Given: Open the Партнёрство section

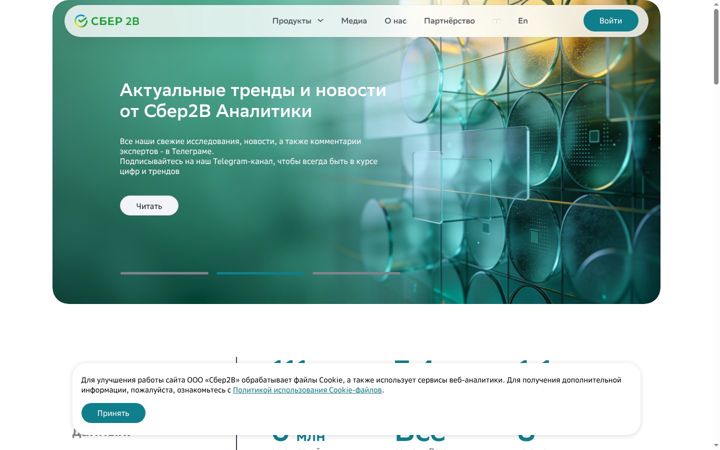Looking at the screenshot, I should click(x=449, y=21).
